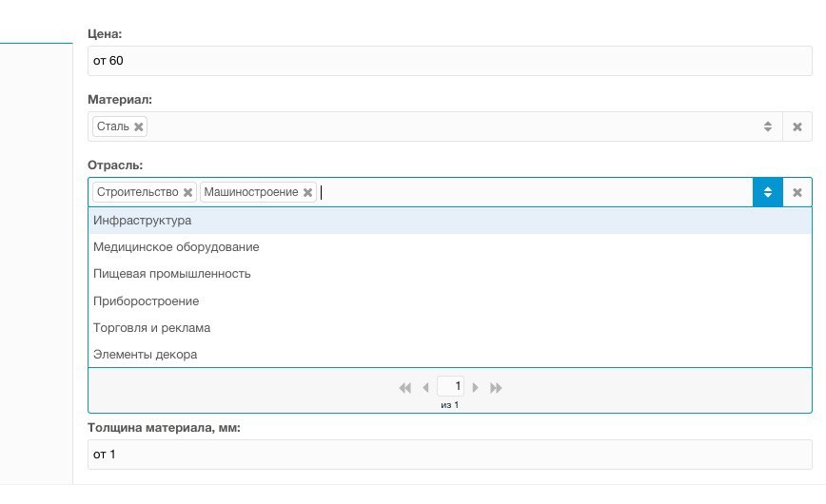Screen dimensions: 826x504
Task: Click the Отрасль: field label
Action: tap(115, 165)
